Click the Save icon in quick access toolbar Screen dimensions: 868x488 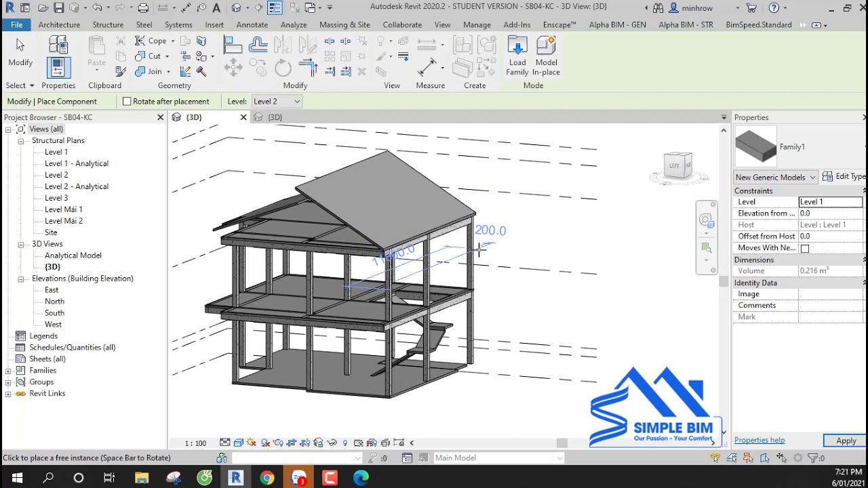coord(58,8)
